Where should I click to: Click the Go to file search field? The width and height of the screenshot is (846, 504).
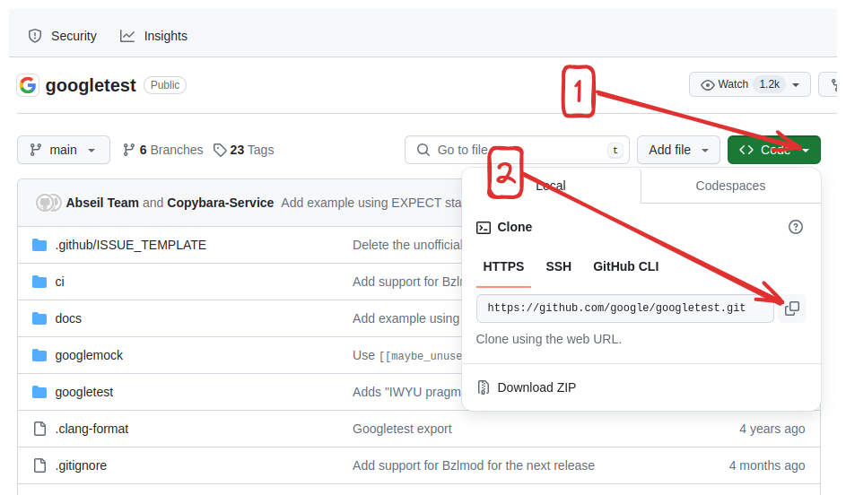517,150
